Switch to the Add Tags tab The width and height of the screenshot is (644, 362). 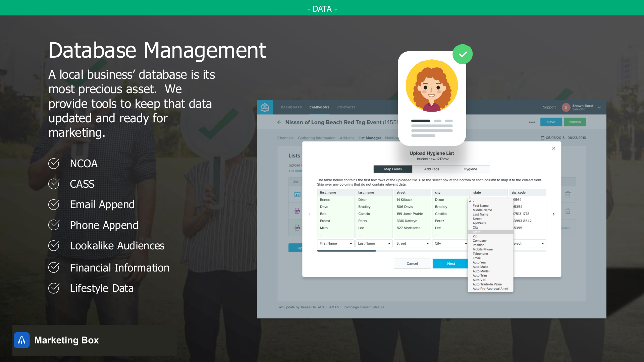coord(431,169)
